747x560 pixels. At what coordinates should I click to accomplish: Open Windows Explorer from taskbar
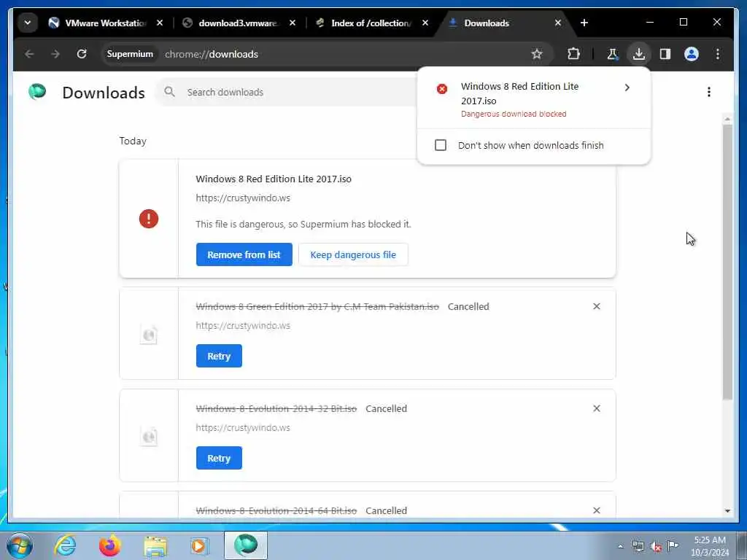pos(155,545)
